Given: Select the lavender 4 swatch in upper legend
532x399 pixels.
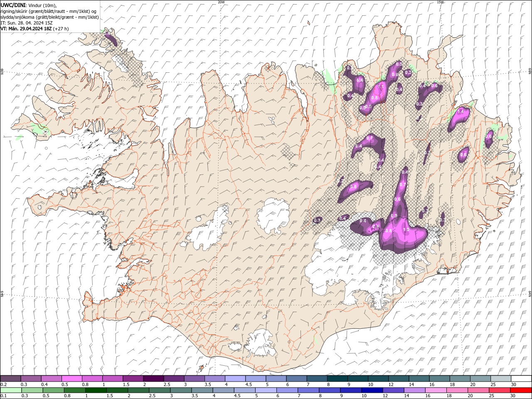Looking at the screenshot, I should click(x=235, y=379).
